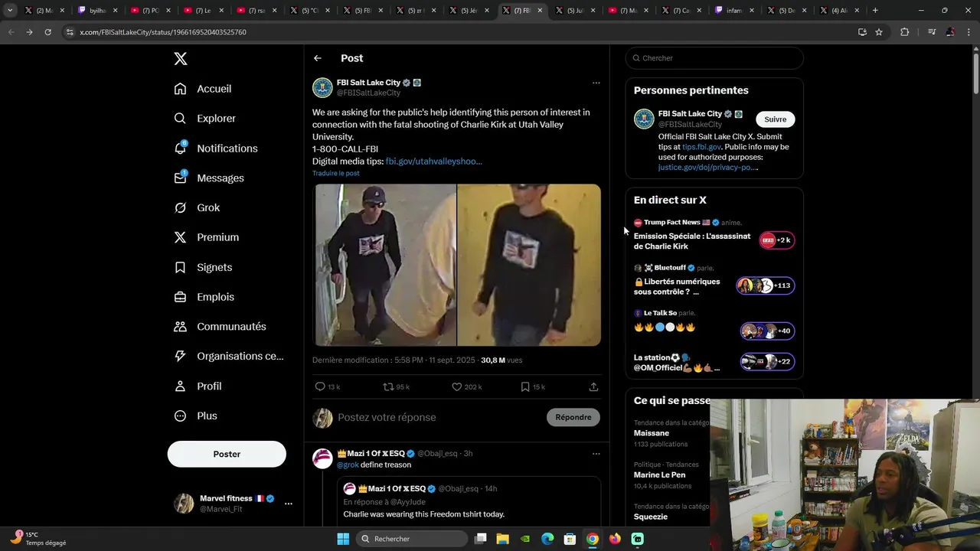Image resolution: width=980 pixels, height=551 pixels.
Task: Click the back arrow next to Post
Action: point(318,58)
